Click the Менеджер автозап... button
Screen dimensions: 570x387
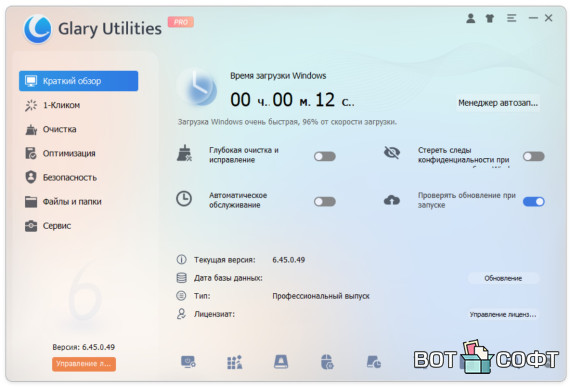pyautogui.click(x=498, y=103)
